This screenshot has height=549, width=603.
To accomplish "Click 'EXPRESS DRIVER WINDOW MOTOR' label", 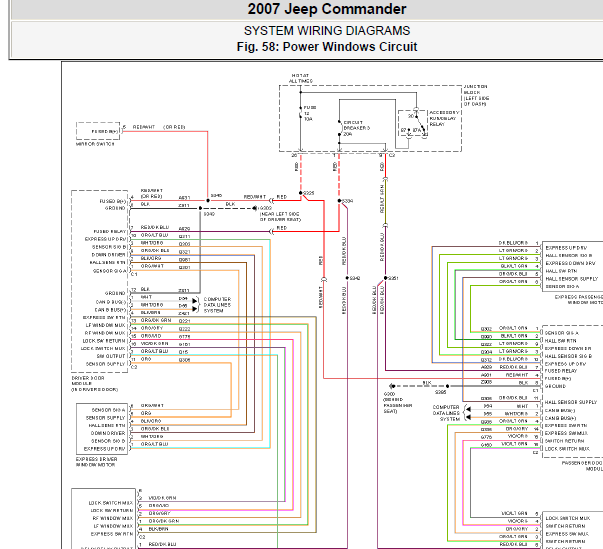I will (x=96, y=462).
